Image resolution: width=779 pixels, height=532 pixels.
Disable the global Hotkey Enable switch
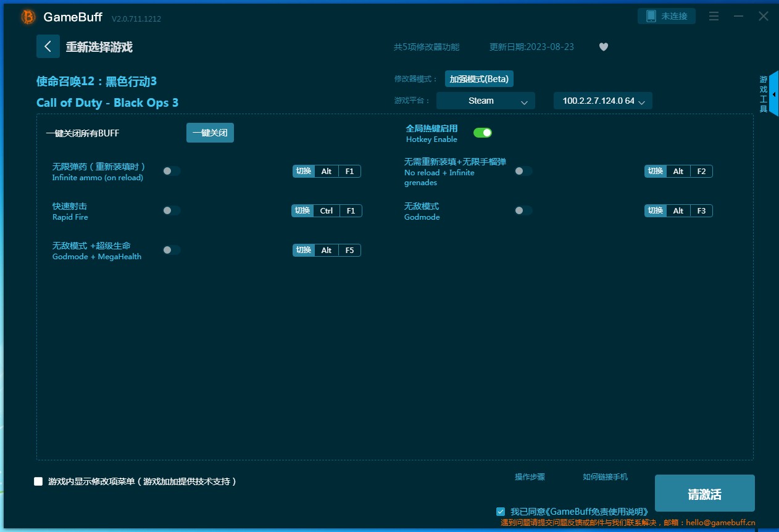coord(482,133)
